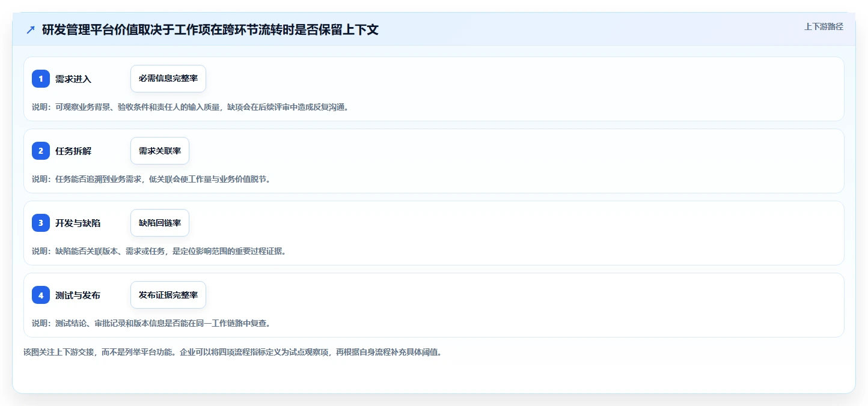Click the step 2 number badge

coord(41,151)
